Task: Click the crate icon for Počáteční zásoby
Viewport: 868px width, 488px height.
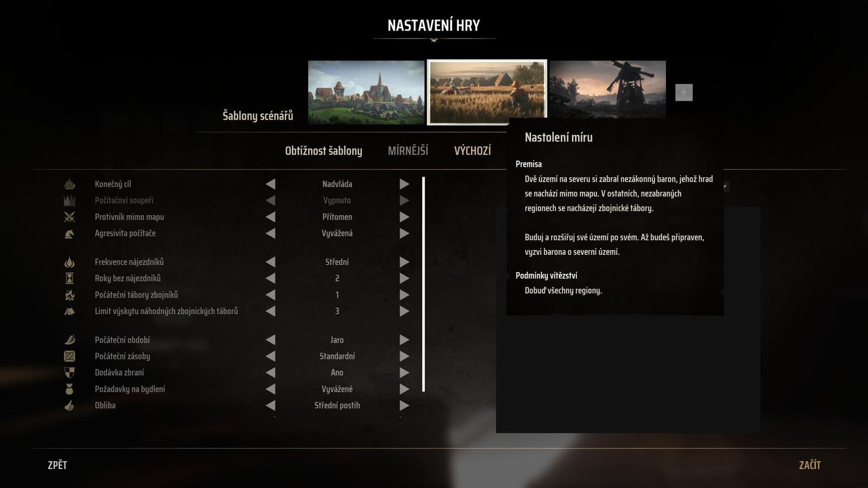Action: [69, 356]
